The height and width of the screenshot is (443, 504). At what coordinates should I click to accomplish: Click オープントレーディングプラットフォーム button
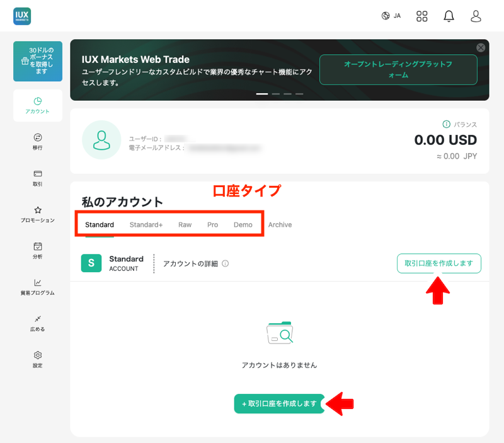[x=398, y=70]
